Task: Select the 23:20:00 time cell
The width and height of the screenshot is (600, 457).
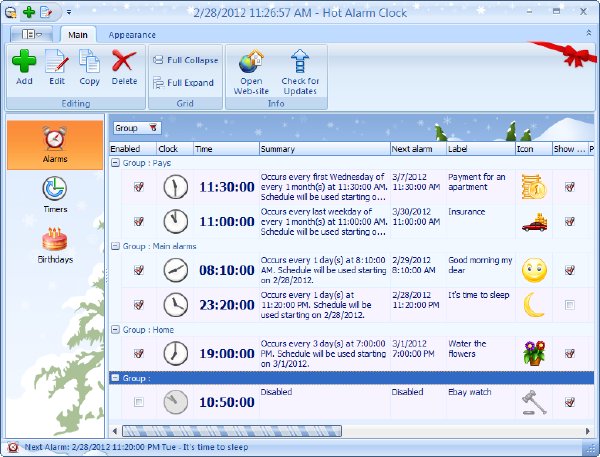Action: coord(227,305)
